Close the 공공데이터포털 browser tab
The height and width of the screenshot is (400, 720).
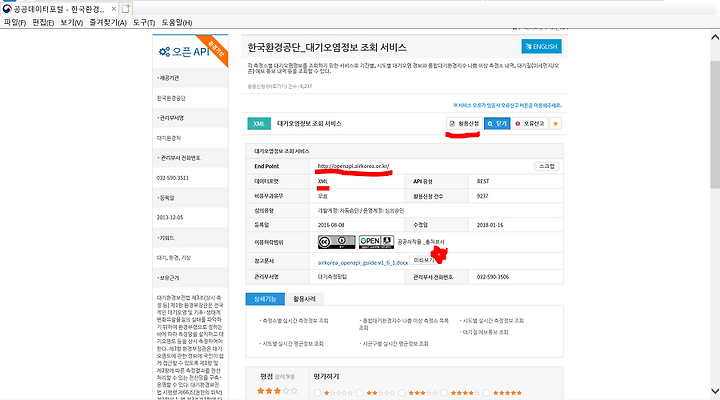point(113,9)
